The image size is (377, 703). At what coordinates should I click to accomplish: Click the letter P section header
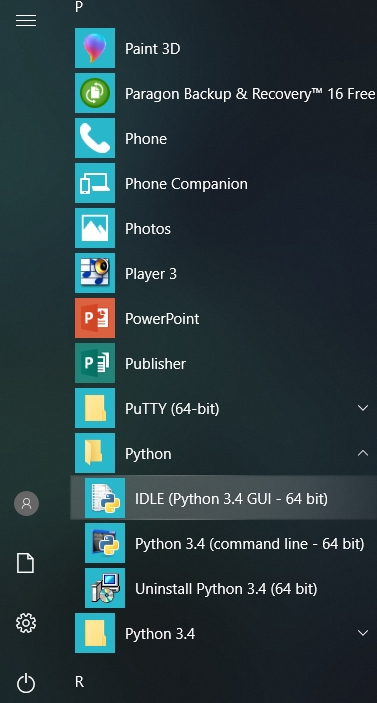click(79, 7)
